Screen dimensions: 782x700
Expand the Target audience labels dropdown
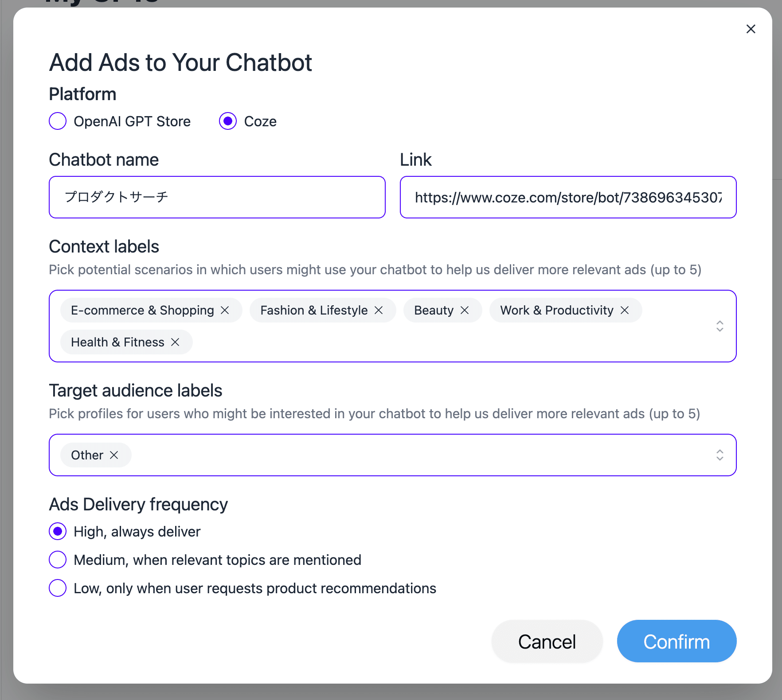coord(719,455)
